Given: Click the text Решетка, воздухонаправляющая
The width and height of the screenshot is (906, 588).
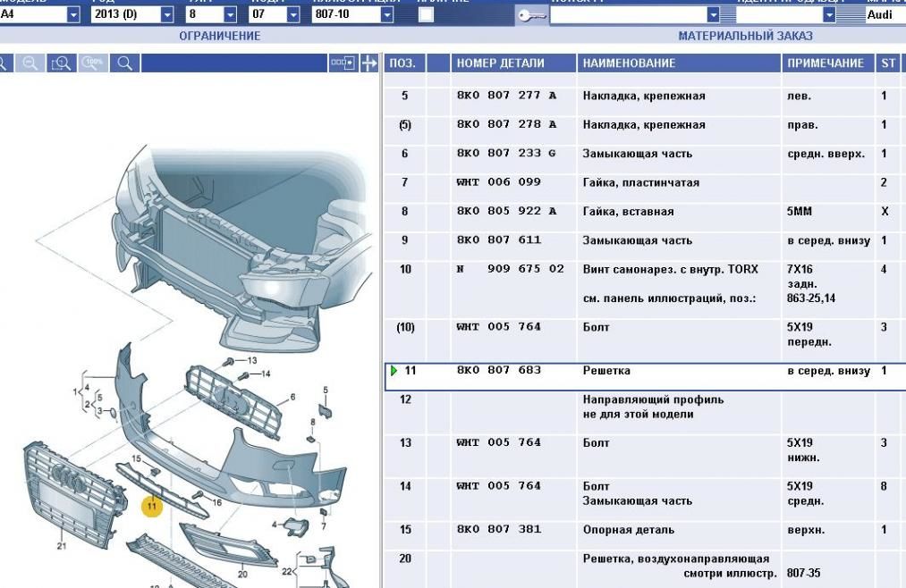Looking at the screenshot, I should (x=676, y=559).
